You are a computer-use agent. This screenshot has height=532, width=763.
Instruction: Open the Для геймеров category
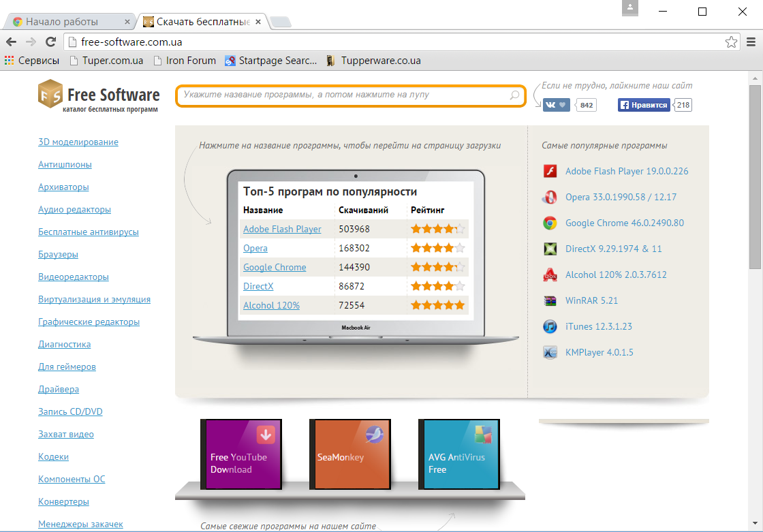[67, 366]
